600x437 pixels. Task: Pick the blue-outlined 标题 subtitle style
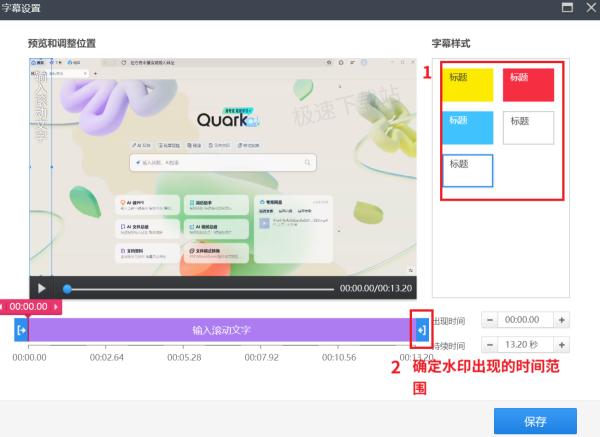click(x=468, y=171)
